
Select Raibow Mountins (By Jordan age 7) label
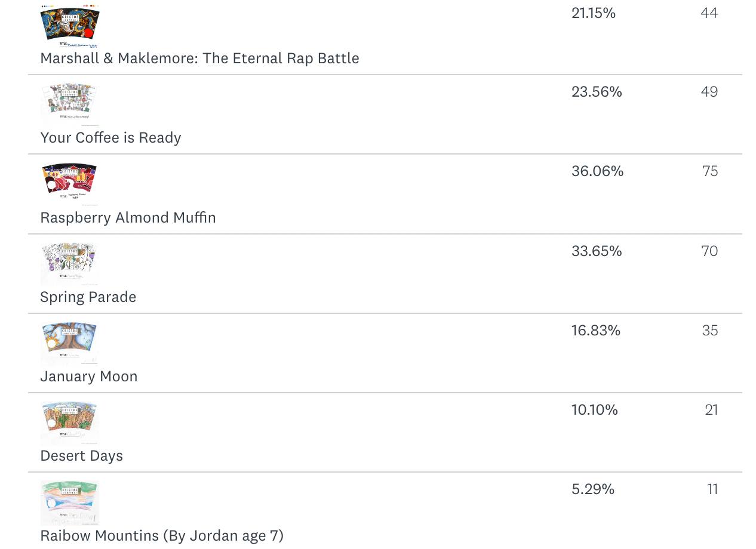pyautogui.click(x=162, y=536)
